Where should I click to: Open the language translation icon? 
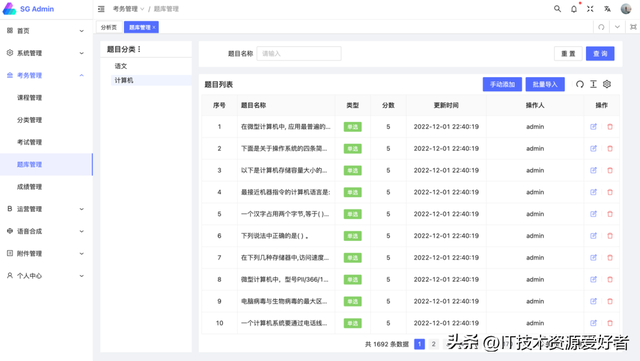click(607, 9)
